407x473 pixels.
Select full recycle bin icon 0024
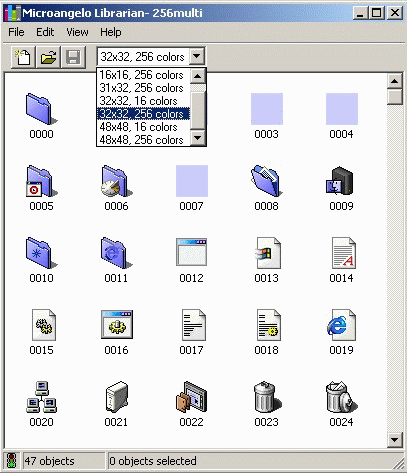[x=342, y=397]
